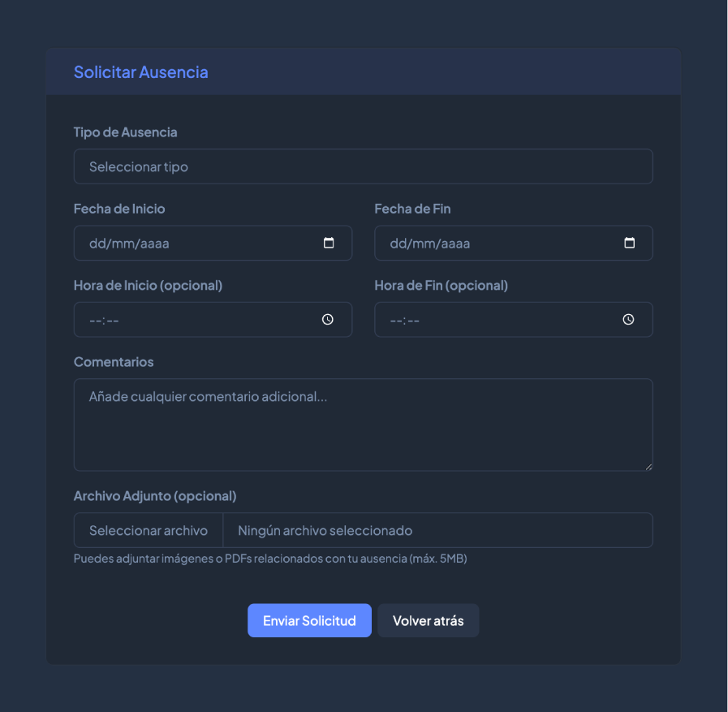Click the Comentarios textarea resize handle
Viewport: 728px width, 712px height.
click(648, 466)
